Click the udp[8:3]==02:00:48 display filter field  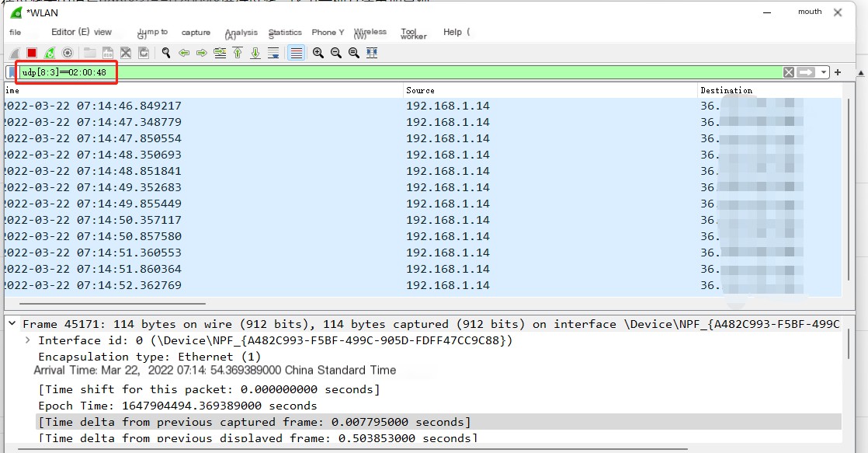[401, 72]
